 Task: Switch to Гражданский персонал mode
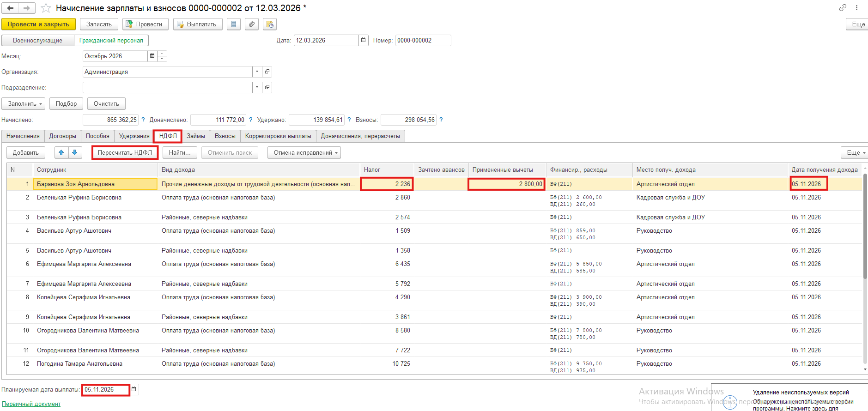tap(111, 40)
